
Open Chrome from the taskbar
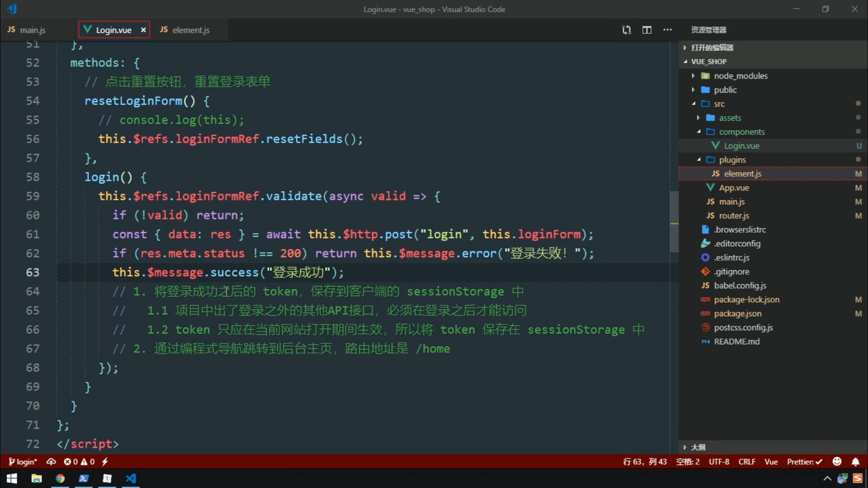tap(60, 479)
